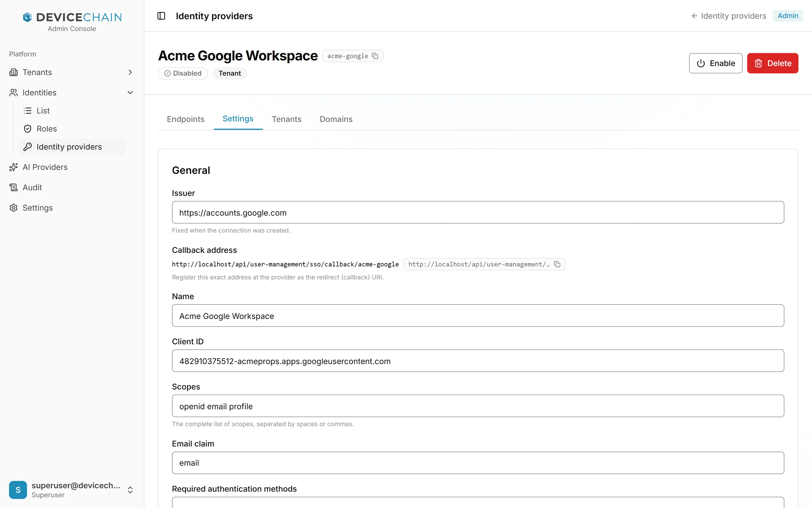
Task: Click the AI Providers sparkle icon
Action: 14,167
